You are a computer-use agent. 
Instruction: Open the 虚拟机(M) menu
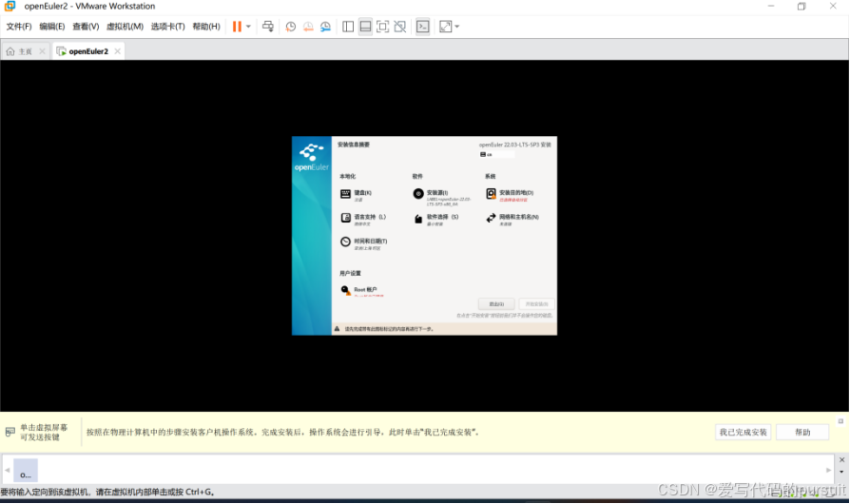click(125, 27)
